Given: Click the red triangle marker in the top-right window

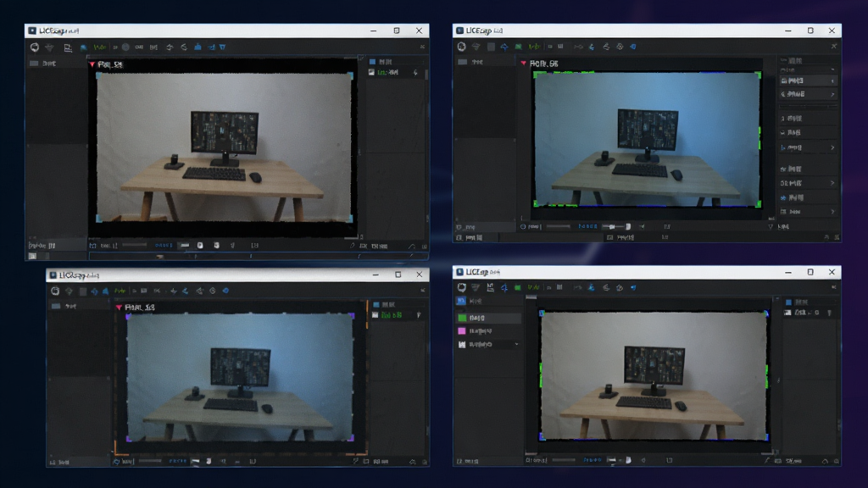Looking at the screenshot, I should 523,64.
